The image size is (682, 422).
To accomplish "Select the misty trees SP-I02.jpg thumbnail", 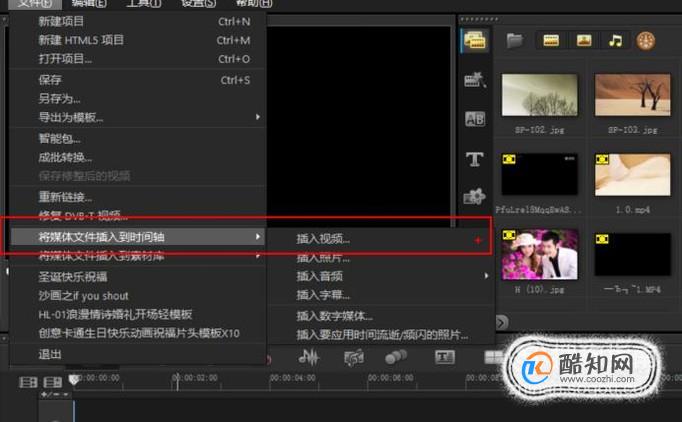I will 539,95.
